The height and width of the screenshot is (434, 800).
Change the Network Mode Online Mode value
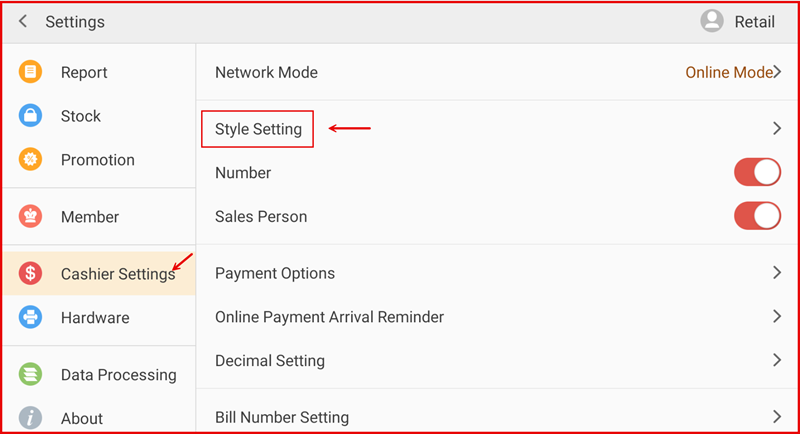pos(728,72)
